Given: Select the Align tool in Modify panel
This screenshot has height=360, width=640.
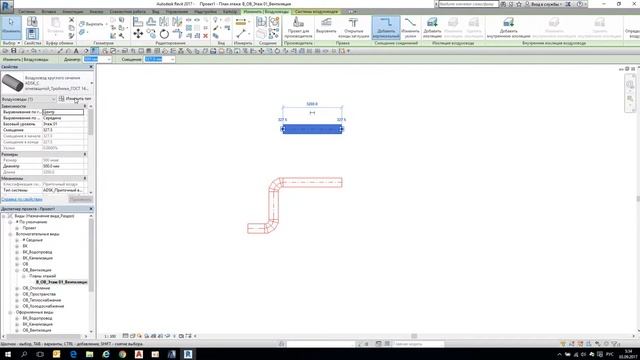Looking at the screenshot, I should [x=138, y=21].
